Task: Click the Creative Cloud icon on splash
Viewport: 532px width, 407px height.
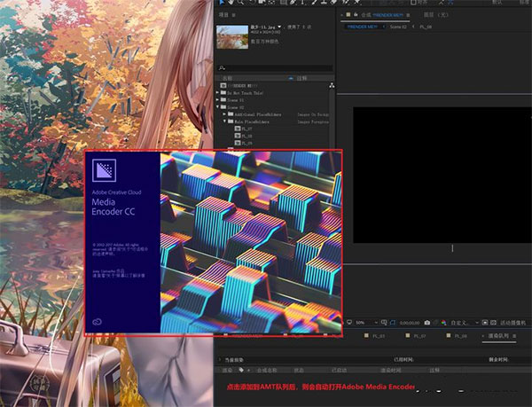Action: tap(97, 323)
